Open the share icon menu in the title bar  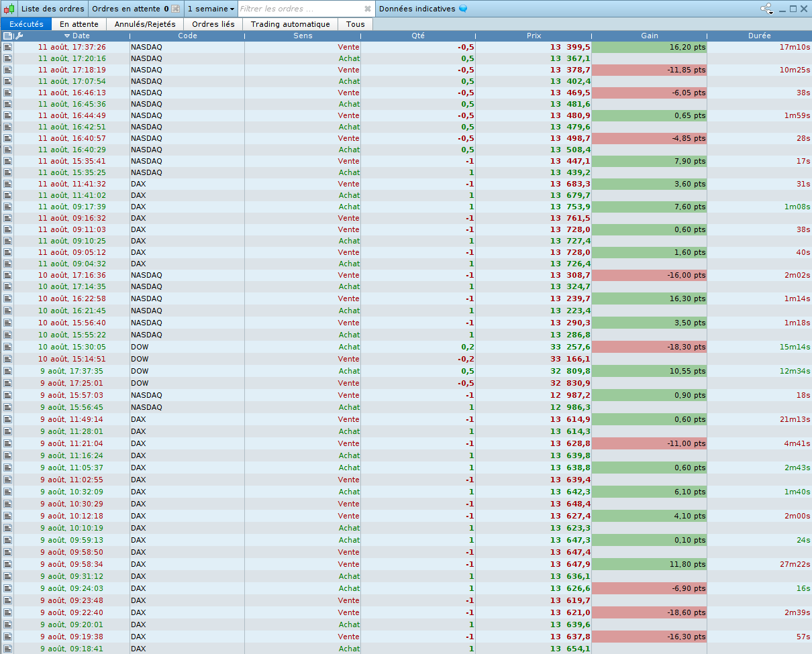(x=766, y=9)
